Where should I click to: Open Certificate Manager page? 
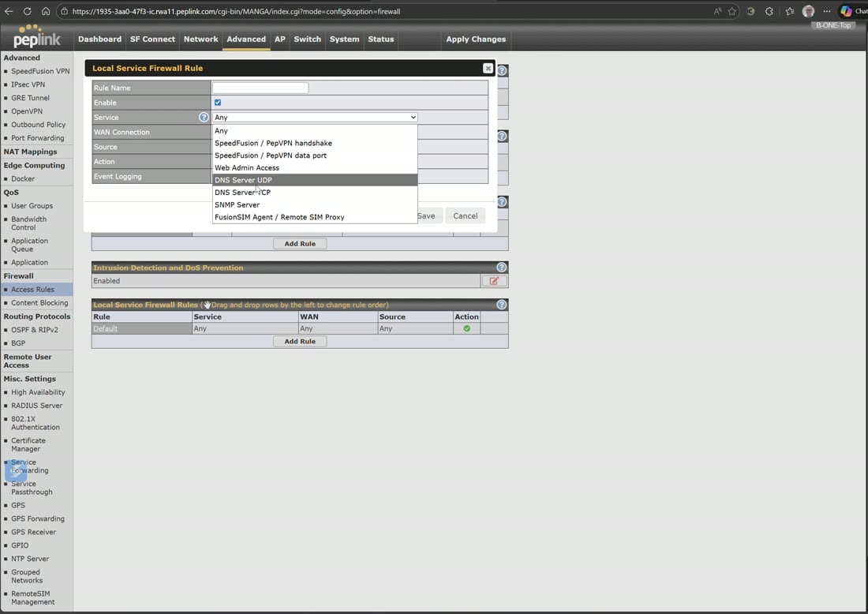pos(28,444)
